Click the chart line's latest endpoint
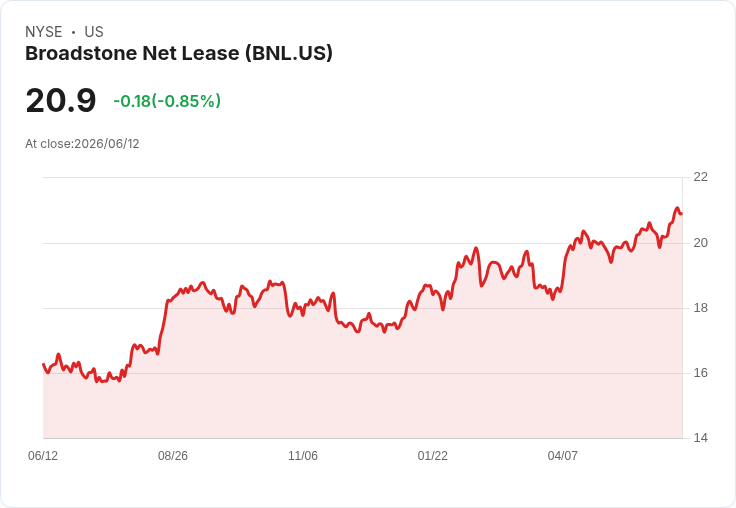The image size is (736, 508). tap(682, 214)
